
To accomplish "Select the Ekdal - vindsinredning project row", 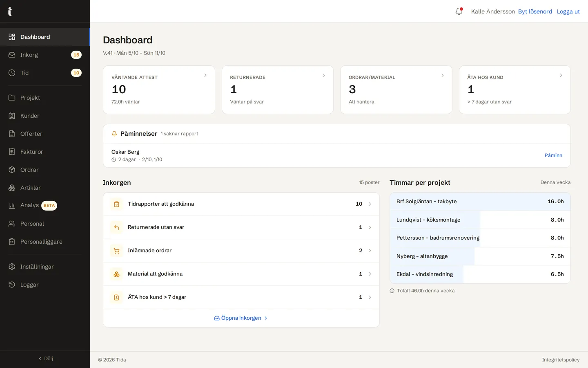I will [x=480, y=274].
